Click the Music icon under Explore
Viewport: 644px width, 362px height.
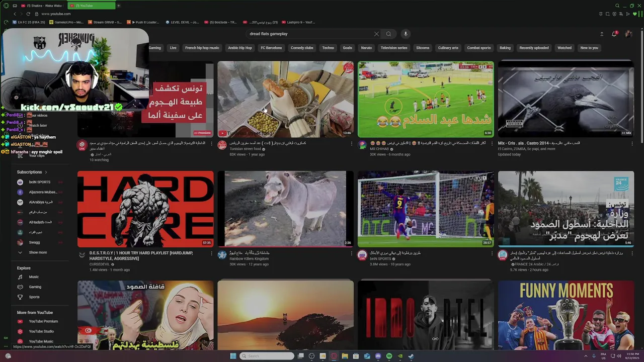[20, 277]
